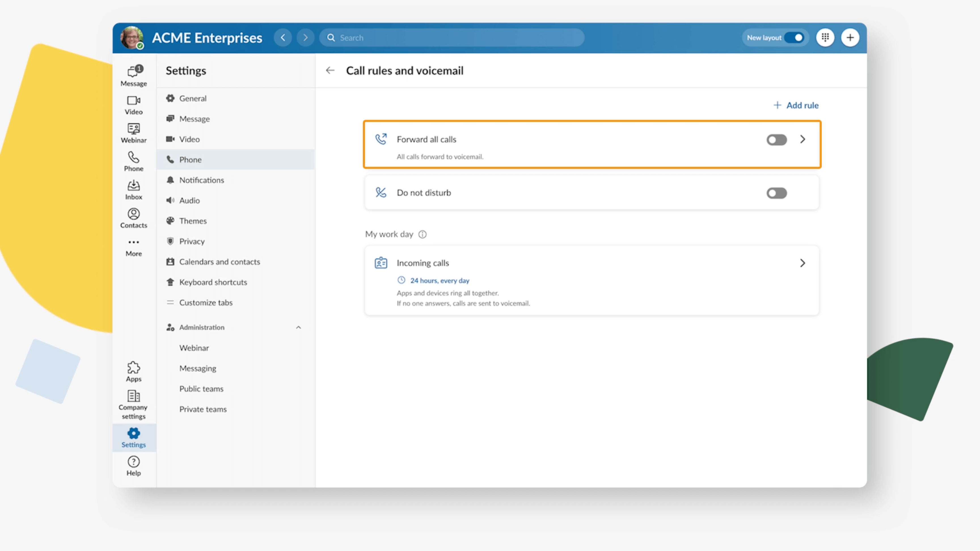Turn on Do not disturb
The width and height of the screenshot is (980, 551).
[x=776, y=193]
